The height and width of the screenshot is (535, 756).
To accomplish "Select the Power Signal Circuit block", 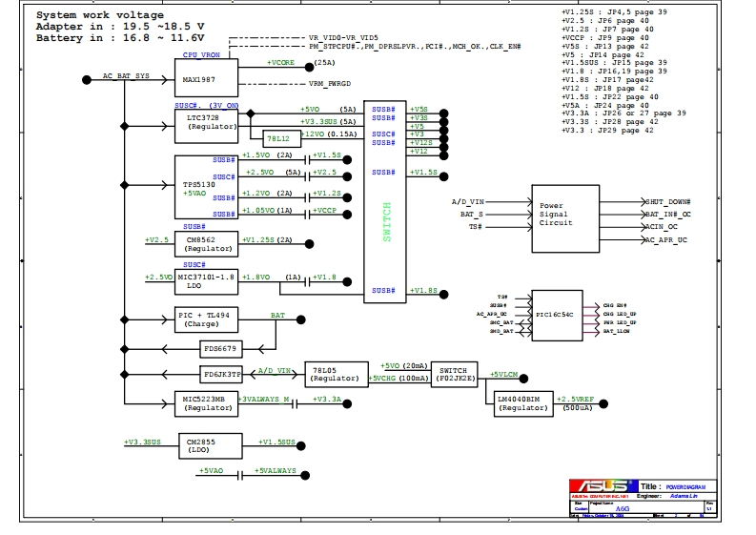I will (565, 218).
